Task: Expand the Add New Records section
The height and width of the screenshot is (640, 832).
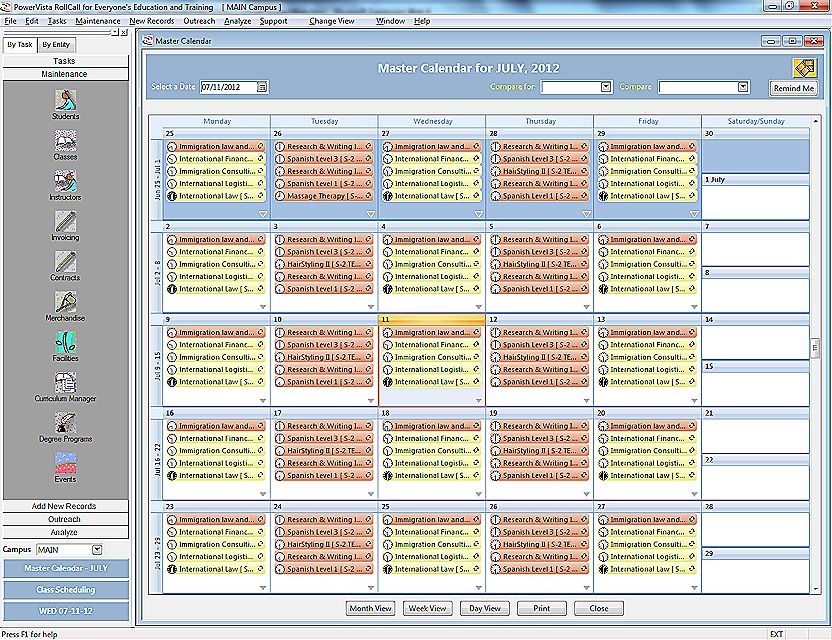Action: (65, 506)
